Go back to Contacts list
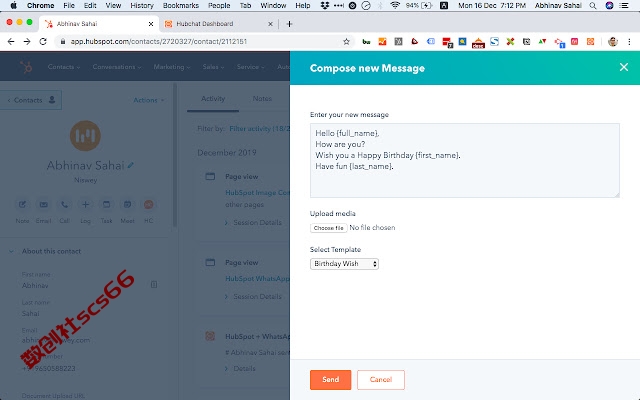 click(x=31, y=100)
